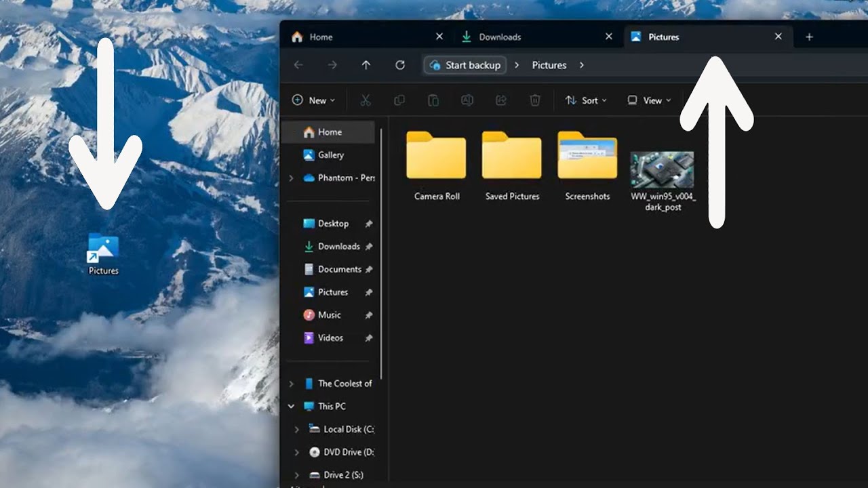The width and height of the screenshot is (868, 488).
Task: Go back to the previous folder
Action: 298,65
